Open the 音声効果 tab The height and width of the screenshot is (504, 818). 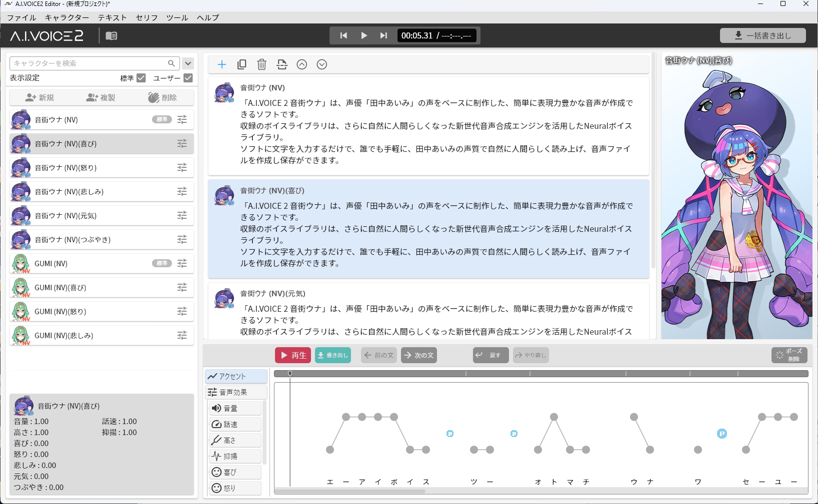click(236, 392)
